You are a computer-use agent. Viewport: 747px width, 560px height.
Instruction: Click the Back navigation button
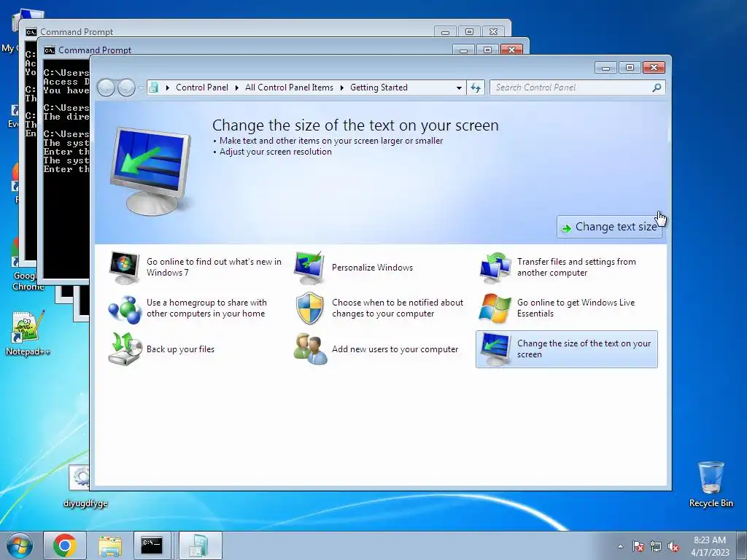[x=106, y=87]
